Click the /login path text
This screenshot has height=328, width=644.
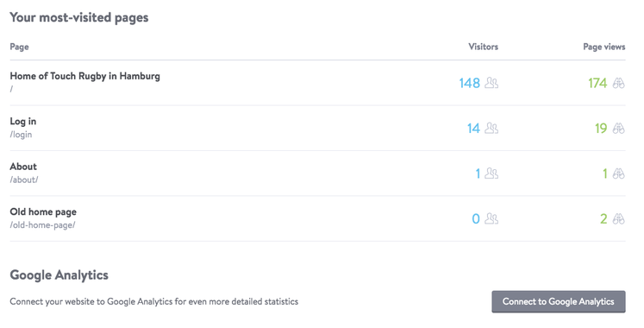point(21,135)
